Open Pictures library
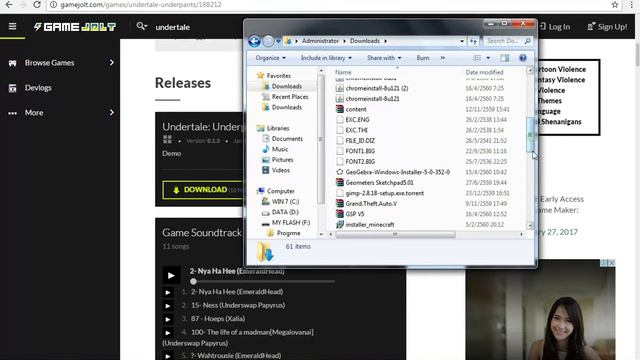This screenshot has width=640, height=360. pyautogui.click(x=282, y=160)
